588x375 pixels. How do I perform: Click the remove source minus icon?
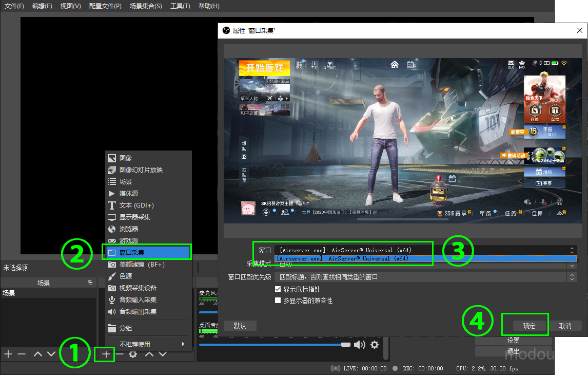click(x=120, y=354)
